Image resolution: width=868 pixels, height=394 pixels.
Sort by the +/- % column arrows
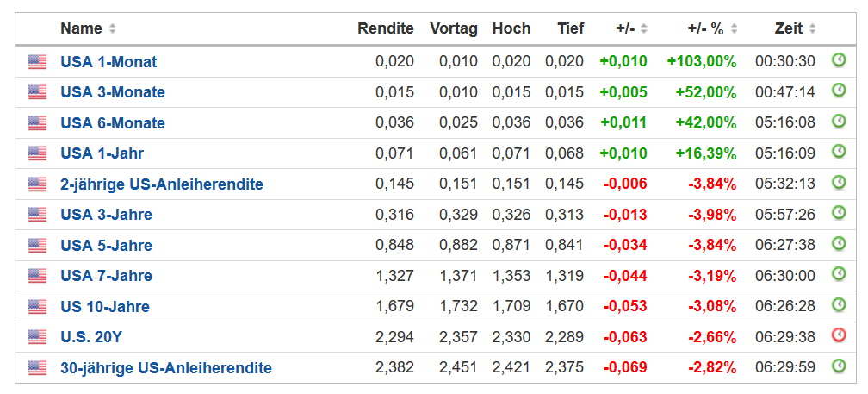point(734,29)
